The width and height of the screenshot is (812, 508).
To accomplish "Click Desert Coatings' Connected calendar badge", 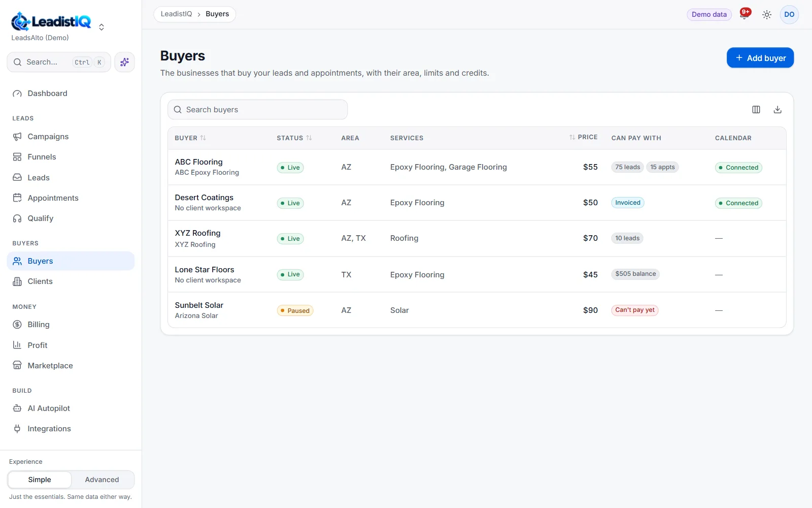I will (738, 203).
